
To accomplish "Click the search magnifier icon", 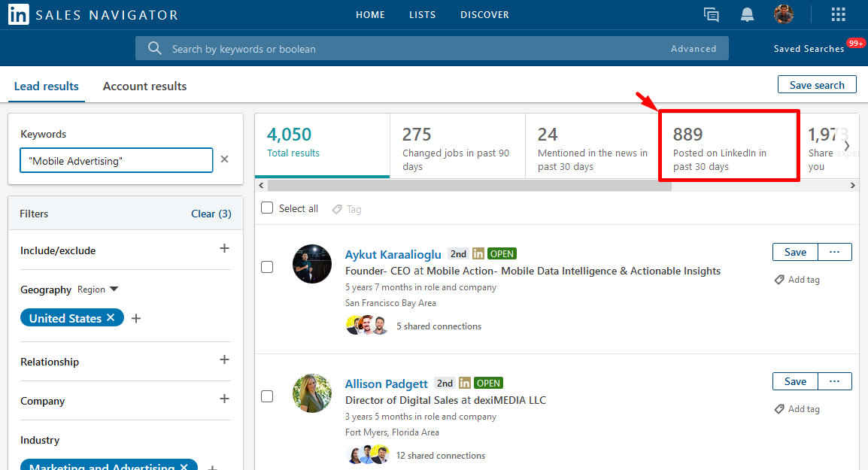I will (154, 48).
